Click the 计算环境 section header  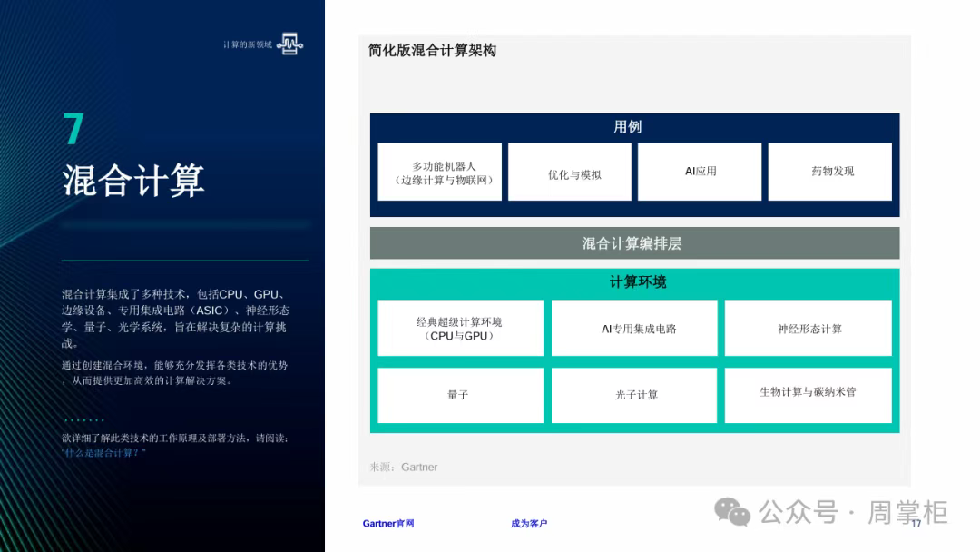636,282
